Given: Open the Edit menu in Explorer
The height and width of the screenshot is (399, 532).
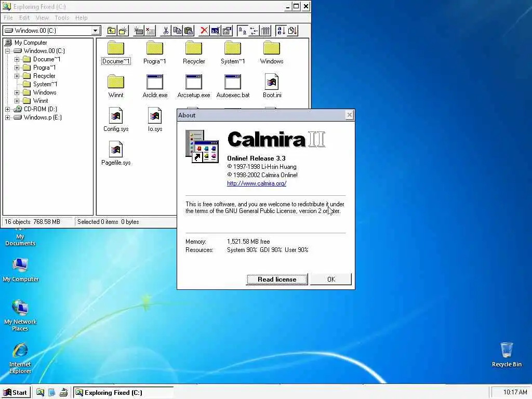Looking at the screenshot, I should point(24,18).
